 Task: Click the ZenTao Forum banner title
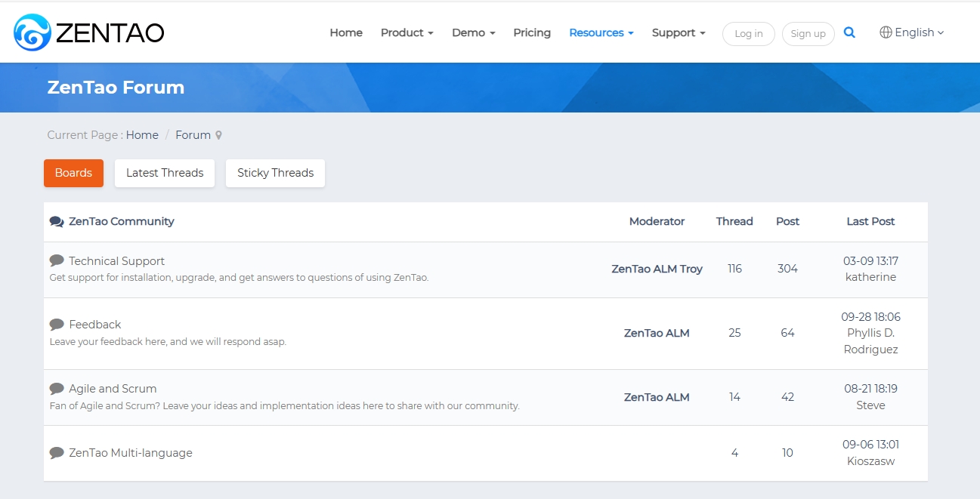coord(116,88)
